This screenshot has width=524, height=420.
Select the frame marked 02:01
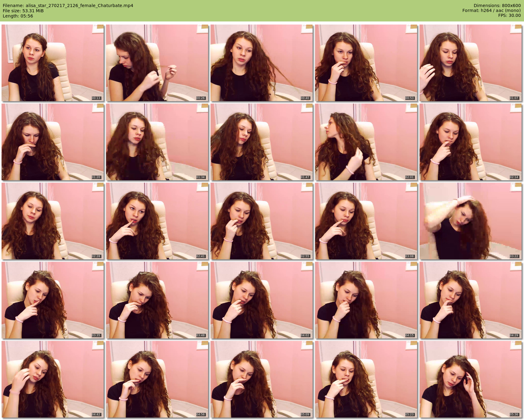click(x=366, y=142)
